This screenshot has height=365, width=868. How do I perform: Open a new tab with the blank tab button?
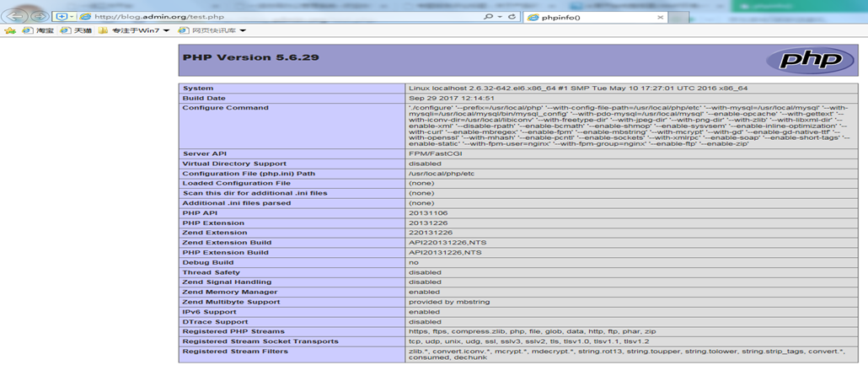[679, 17]
